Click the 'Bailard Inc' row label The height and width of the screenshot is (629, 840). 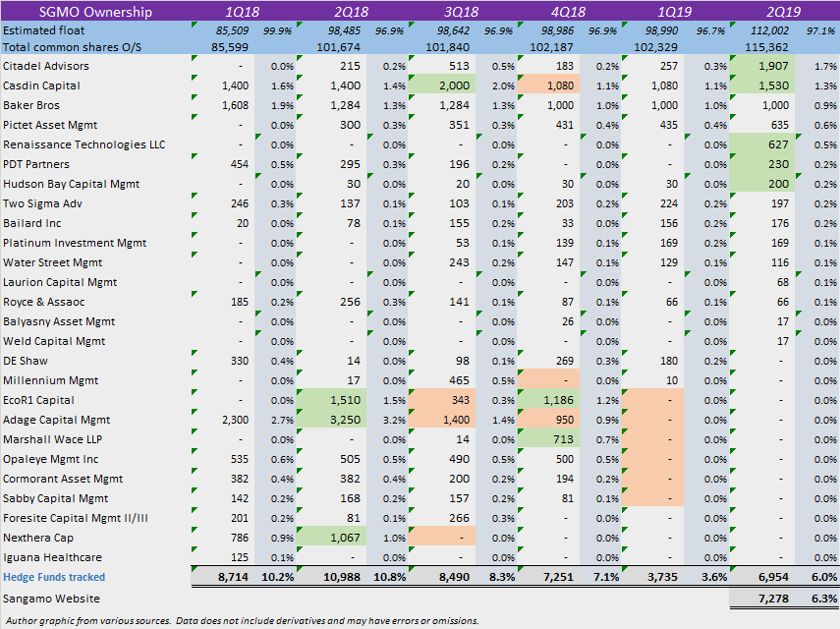(x=32, y=223)
